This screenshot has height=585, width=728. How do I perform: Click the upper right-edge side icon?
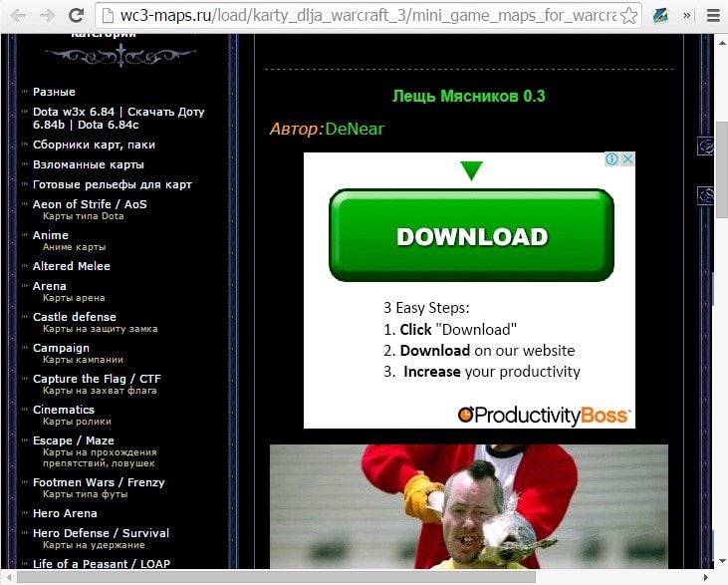point(706,146)
